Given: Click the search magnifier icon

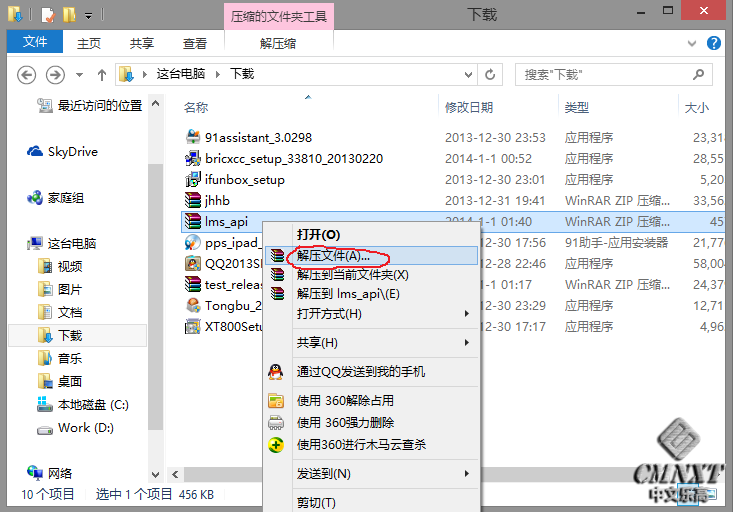Looking at the screenshot, I should [698, 74].
